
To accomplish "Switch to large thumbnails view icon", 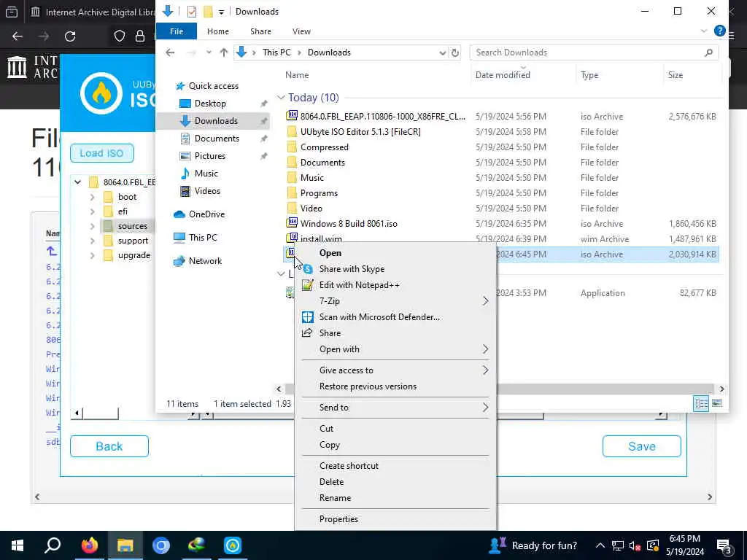I will coord(717,404).
